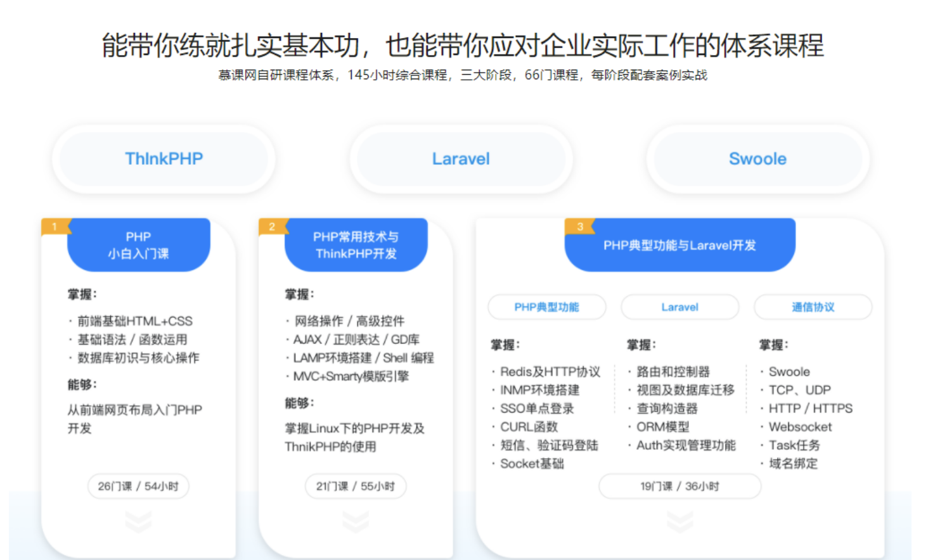Image resolution: width=947 pixels, height=560 pixels.
Task: Click INMP环境搭建 list item
Action: (540, 390)
